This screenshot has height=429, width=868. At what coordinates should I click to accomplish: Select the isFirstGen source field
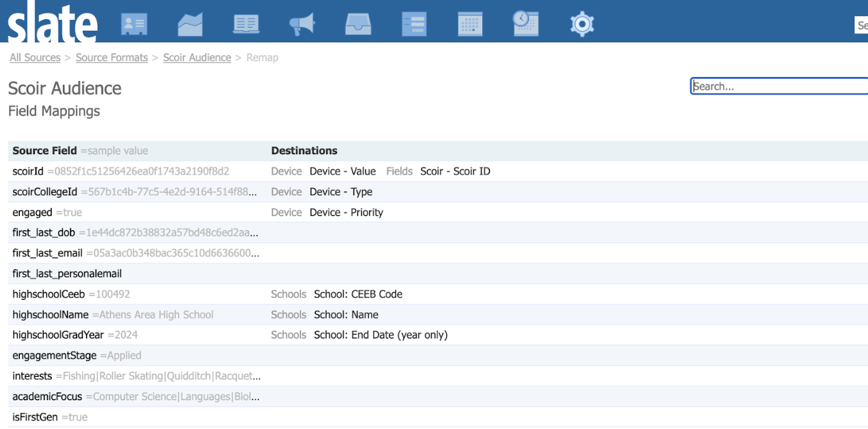pyautogui.click(x=35, y=417)
